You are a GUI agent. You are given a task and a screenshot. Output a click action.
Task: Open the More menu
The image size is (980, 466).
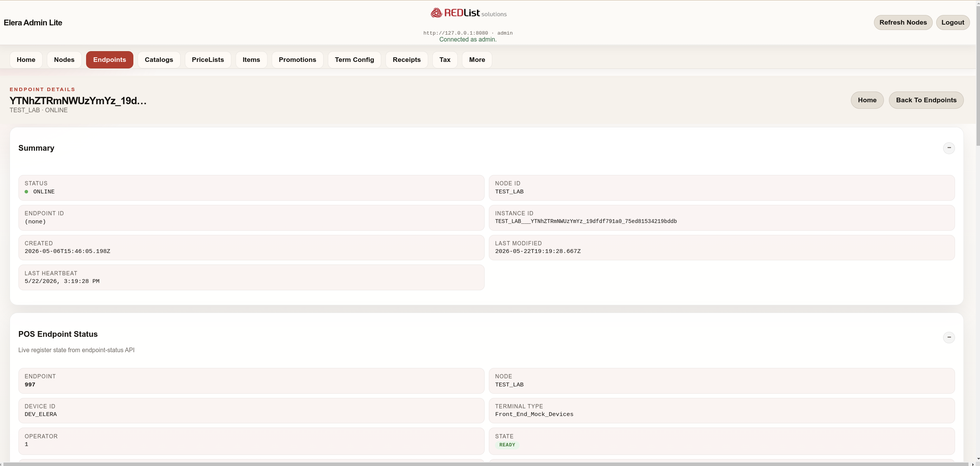(477, 60)
